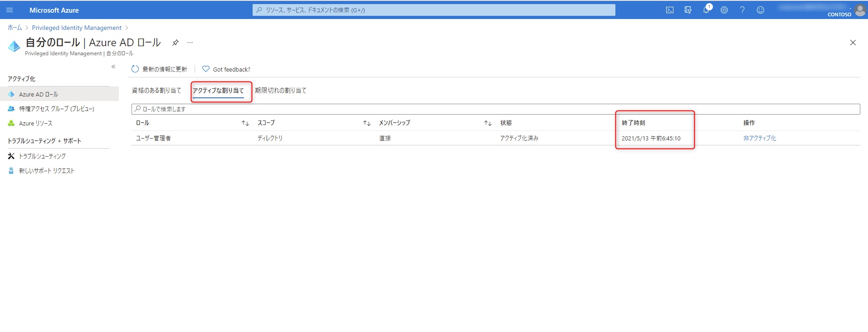
Task: Open the directory and subscription filter
Action: point(688,10)
